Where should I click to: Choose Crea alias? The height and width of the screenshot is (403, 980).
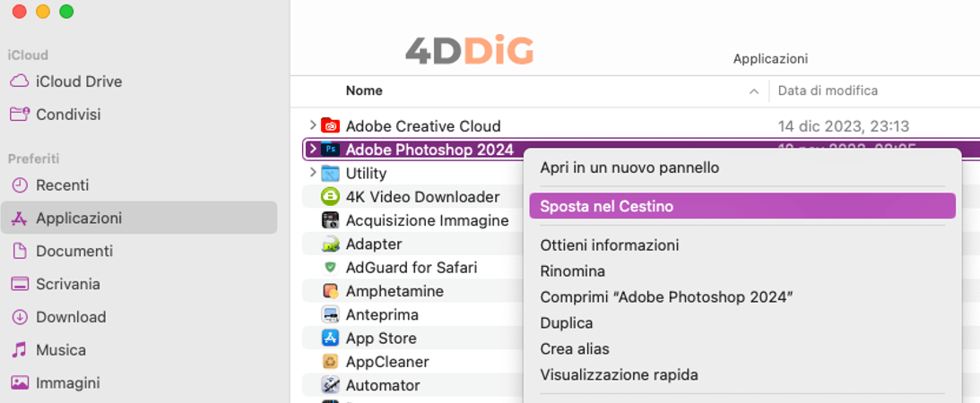point(575,349)
